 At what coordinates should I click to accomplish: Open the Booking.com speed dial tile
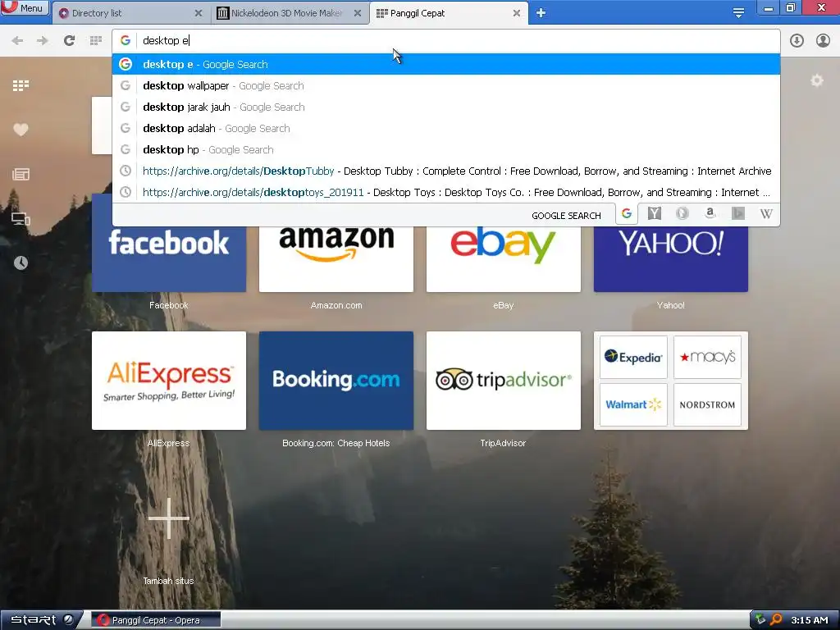click(x=336, y=381)
